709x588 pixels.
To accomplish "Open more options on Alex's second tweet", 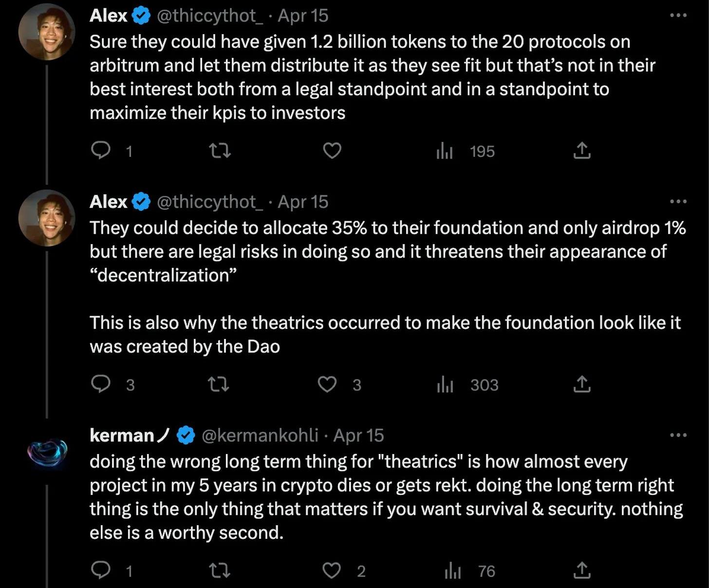I will (x=678, y=201).
